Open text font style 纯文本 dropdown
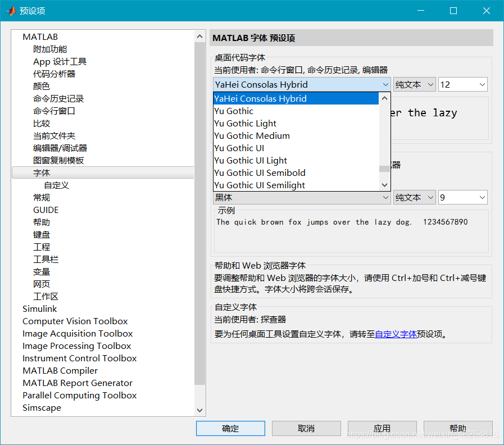The width and height of the screenshot is (504, 445). click(x=414, y=197)
